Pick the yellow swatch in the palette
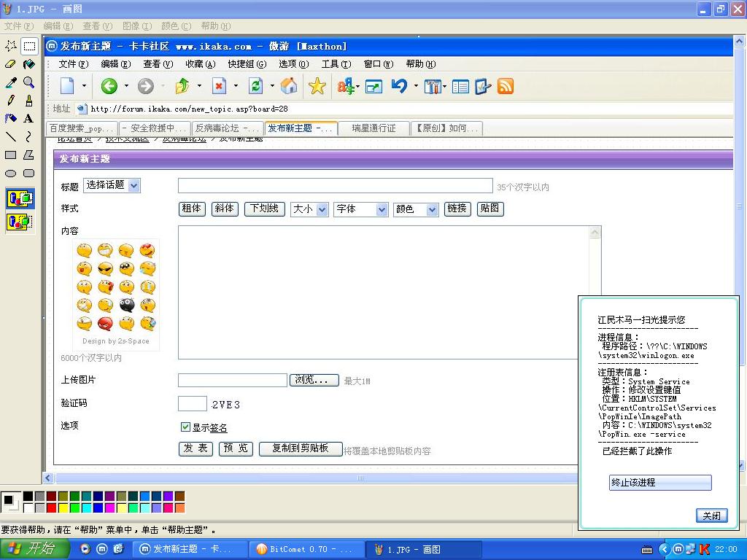The height and width of the screenshot is (560, 747). [63, 508]
